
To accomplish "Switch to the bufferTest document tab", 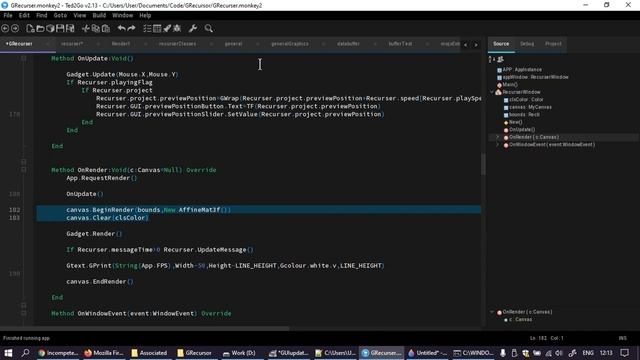I will [400, 44].
